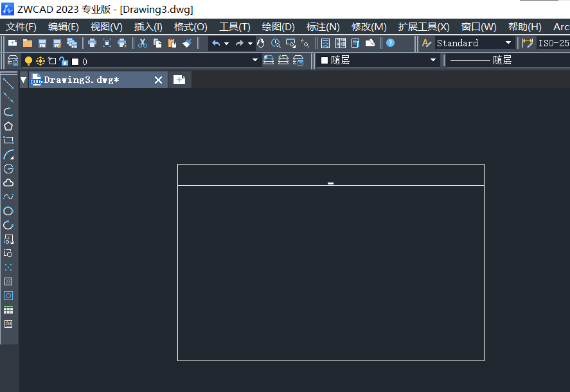570x392 pixels.
Task: Click the Plot printer icon
Action: click(93, 43)
